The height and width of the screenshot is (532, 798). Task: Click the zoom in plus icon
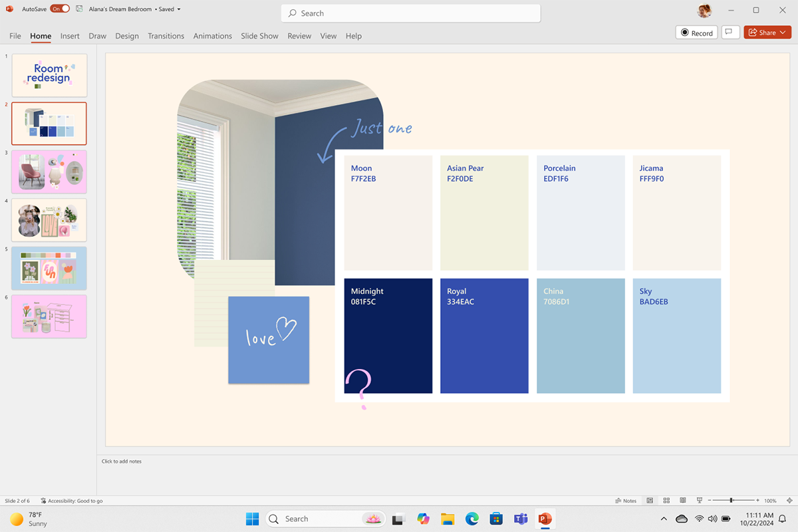click(x=756, y=501)
